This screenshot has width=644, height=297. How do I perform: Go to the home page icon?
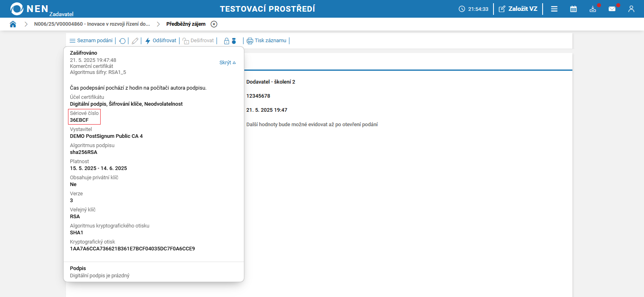(x=13, y=24)
